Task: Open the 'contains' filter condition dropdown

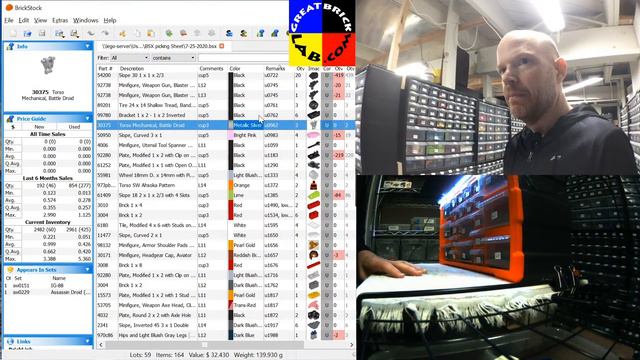Action: (173, 58)
